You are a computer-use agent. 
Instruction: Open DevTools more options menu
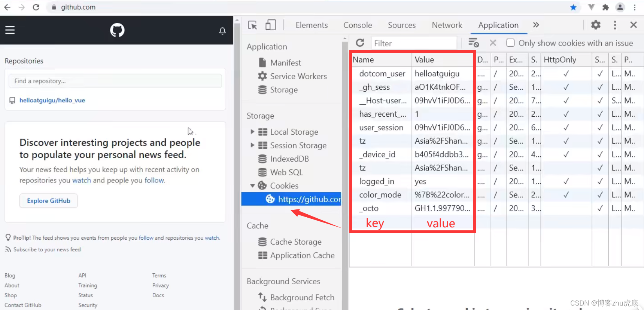pyautogui.click(x=615, y=25)
